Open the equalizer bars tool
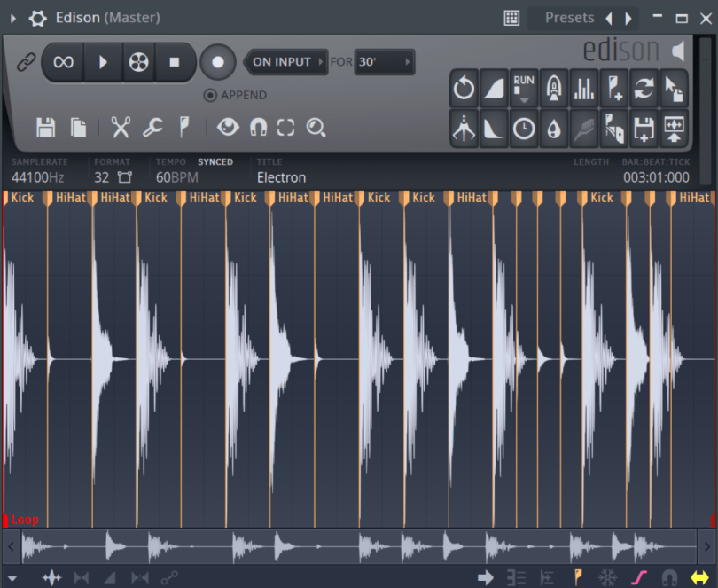The width and height of the screenshot is (718, 588). pyautogui.click(x=584, y=88)
